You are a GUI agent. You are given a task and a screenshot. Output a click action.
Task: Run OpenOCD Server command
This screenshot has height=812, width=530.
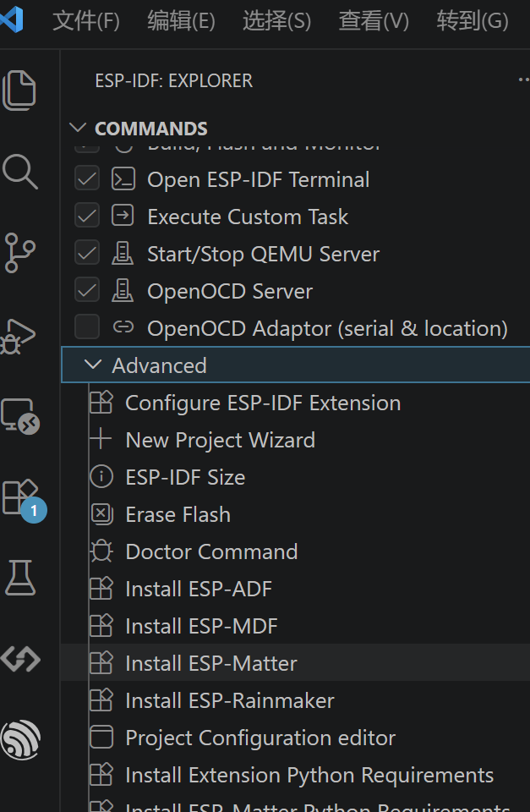tap(230, 291)
